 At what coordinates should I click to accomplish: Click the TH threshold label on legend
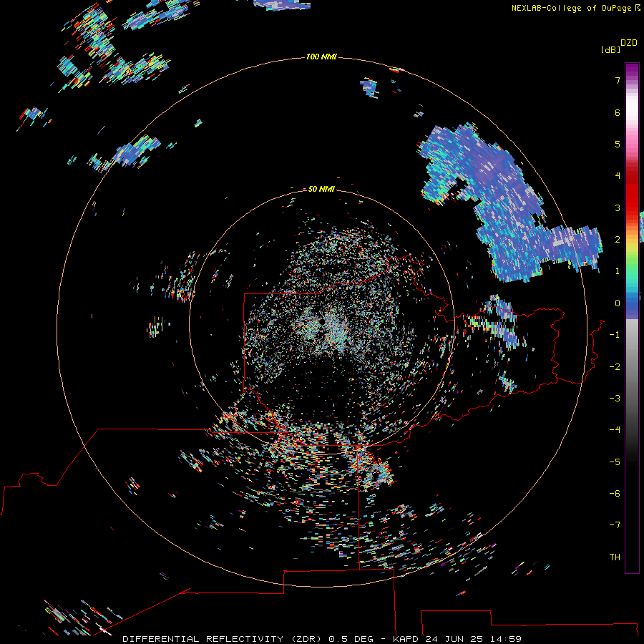pyautogui.click(x=615, y=557)
